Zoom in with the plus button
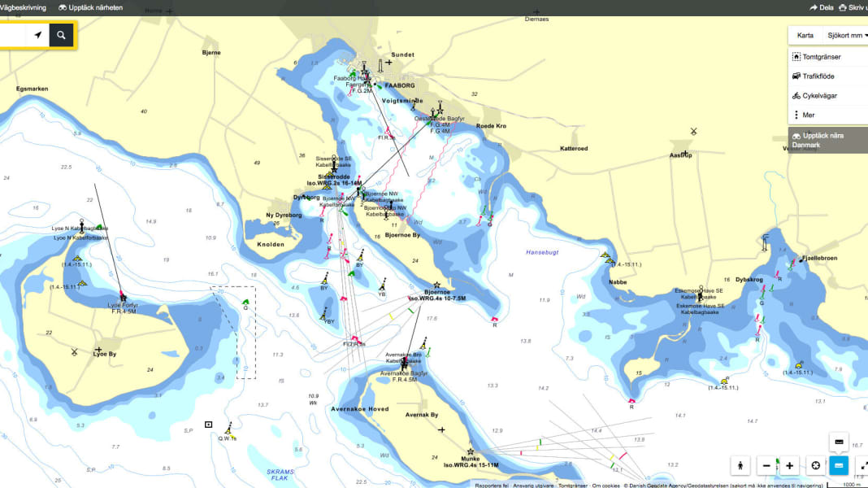Image resolution: width=868 pixels, height=488 pixels. [x=789, y=466]
